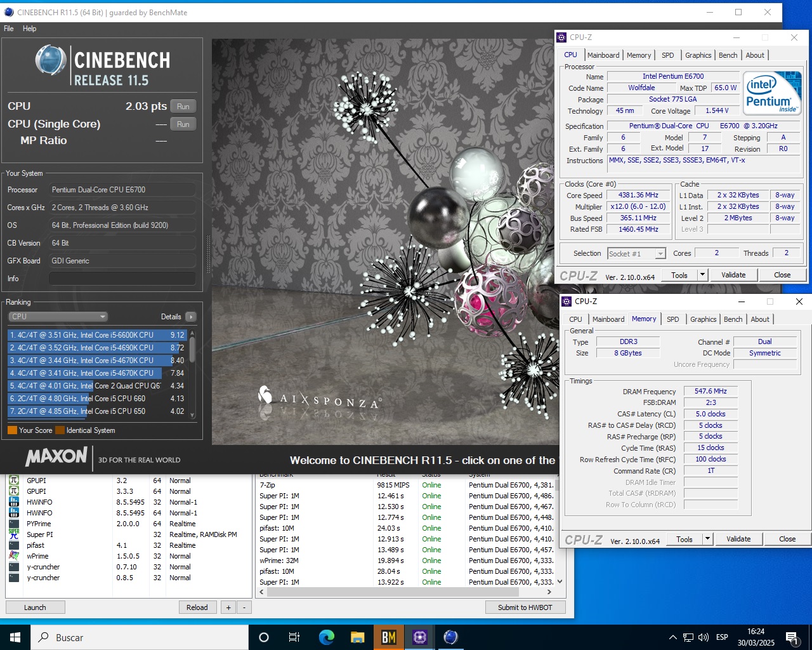
Task: Click Submit to HWBOT button
Action: [x=525, y=607]
